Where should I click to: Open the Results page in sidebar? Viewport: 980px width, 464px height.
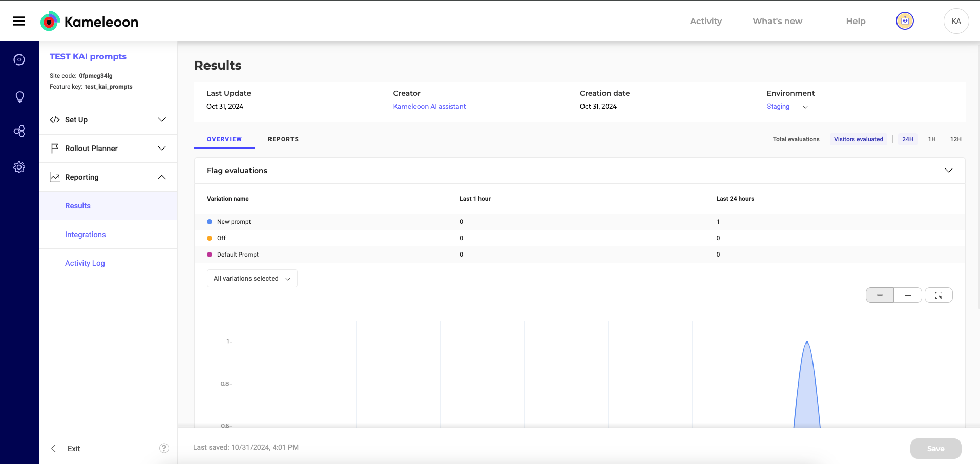pyautogui.click(x=109, y=206)
